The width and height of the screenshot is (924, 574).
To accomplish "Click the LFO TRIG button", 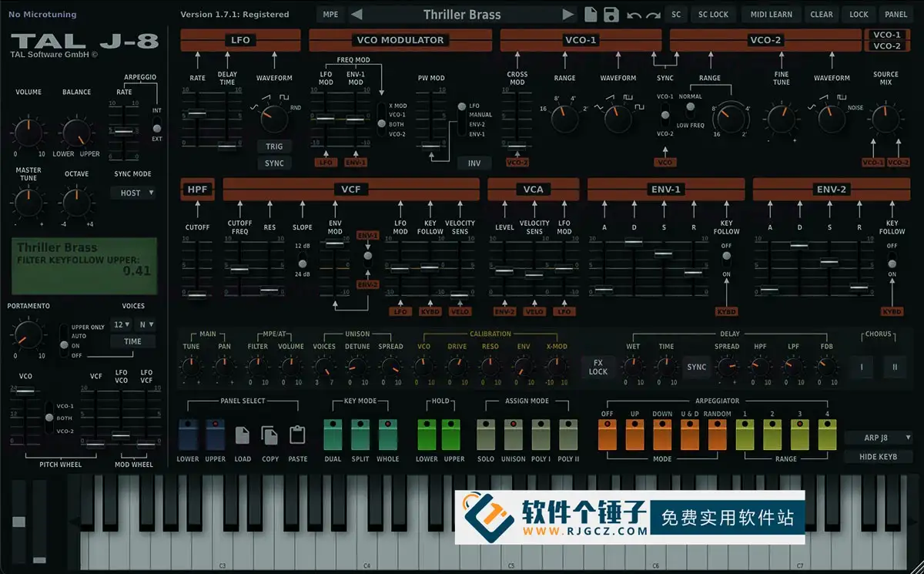I will click(x=274, y=146).
